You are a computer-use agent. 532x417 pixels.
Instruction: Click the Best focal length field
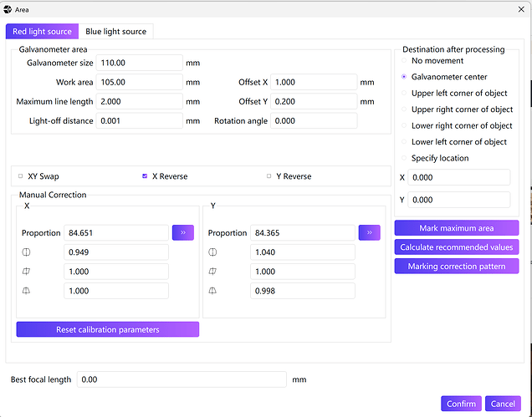pyautogui.click(x=182, y=379)
